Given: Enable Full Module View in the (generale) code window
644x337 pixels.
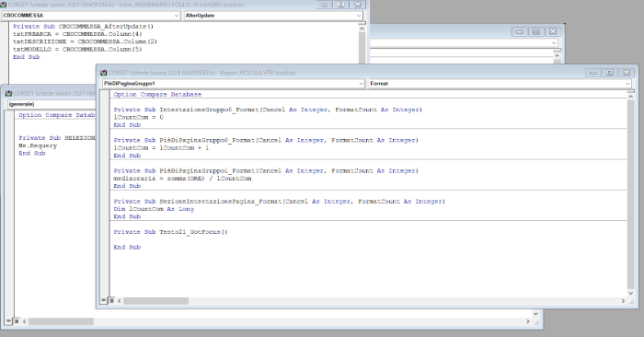Looking at the screenshot, I should point(17,321).
